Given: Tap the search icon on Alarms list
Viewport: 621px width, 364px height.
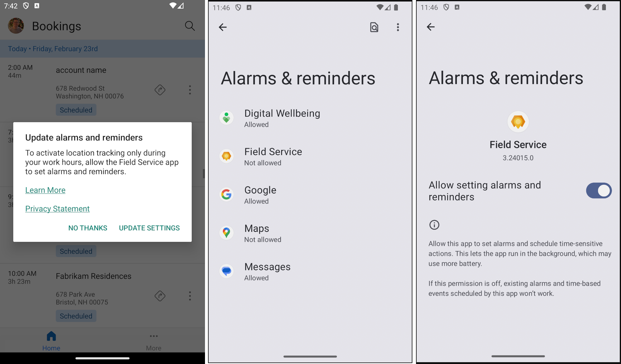Looking at the screenshot, I should coord(374,27).
